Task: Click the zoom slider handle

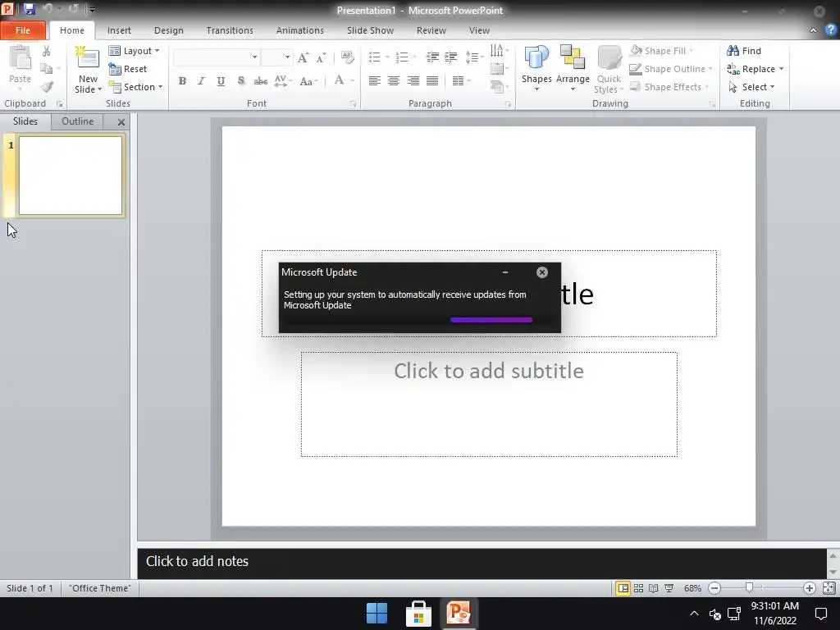Action: [750, 588]
